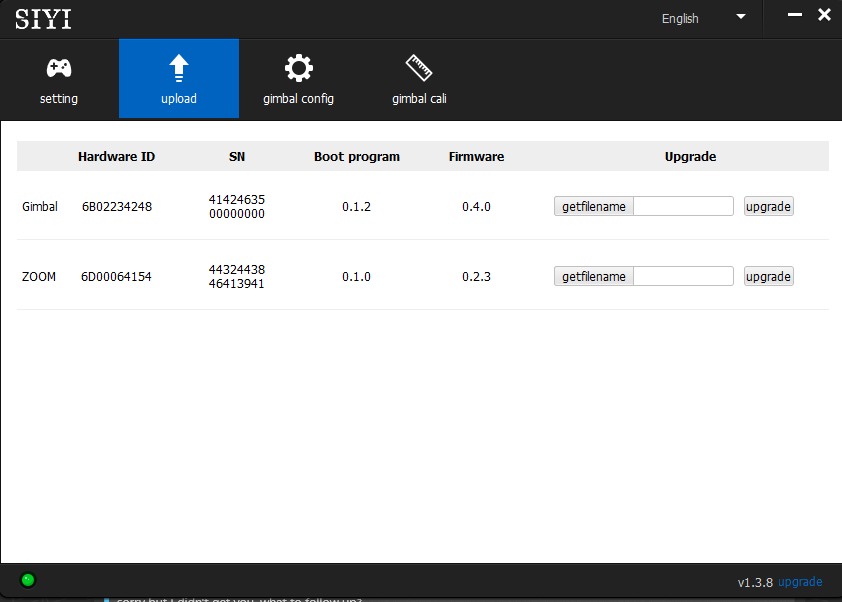The height and width of the screenshot is (602, 842).
Task: Click the Hardware ID column header
Action: point(117,156)
